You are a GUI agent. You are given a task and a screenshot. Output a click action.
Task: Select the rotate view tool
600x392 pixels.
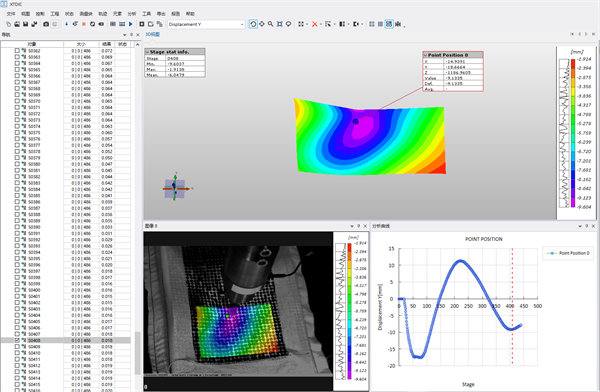coord(253,24)
